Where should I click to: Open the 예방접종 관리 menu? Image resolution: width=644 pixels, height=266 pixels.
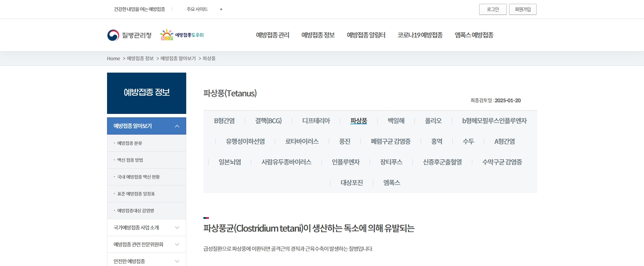click(273, 35)
